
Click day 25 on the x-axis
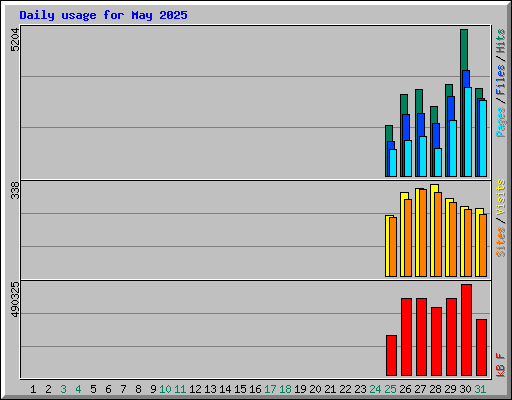tap(390, 389)
